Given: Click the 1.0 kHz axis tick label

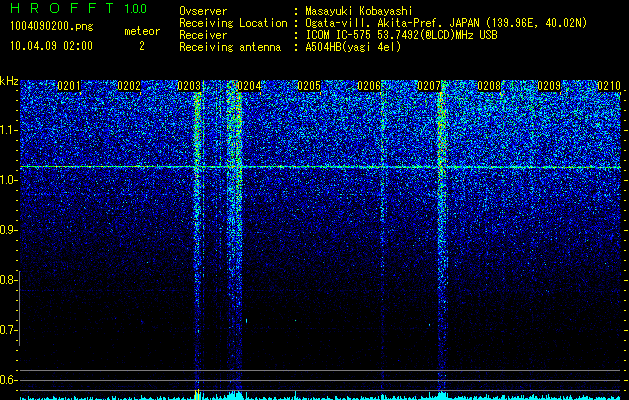Looking at the screenshot, I should click(x=8, y=180).
